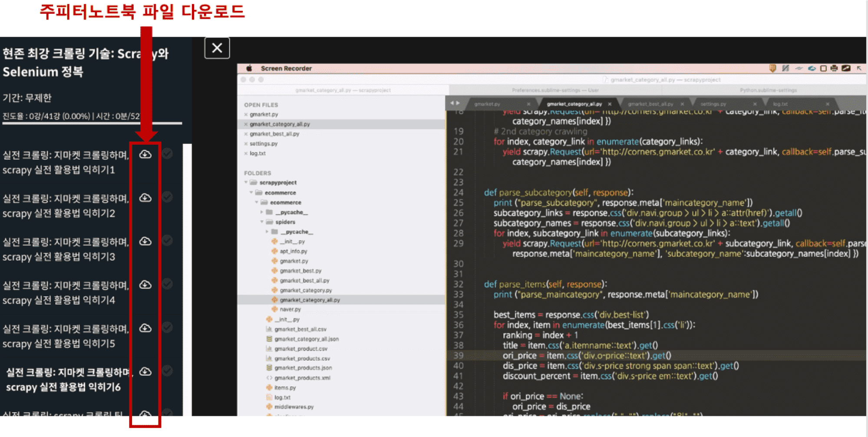The height and width of the screenshot is (437, 868).
Task: Click the lesson list vertical scrollbar
Action: [x=187, y=280]
